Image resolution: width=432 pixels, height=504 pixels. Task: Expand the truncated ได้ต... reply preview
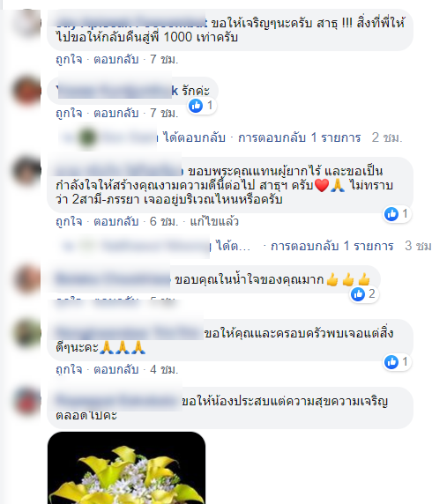tap(234, 246)
